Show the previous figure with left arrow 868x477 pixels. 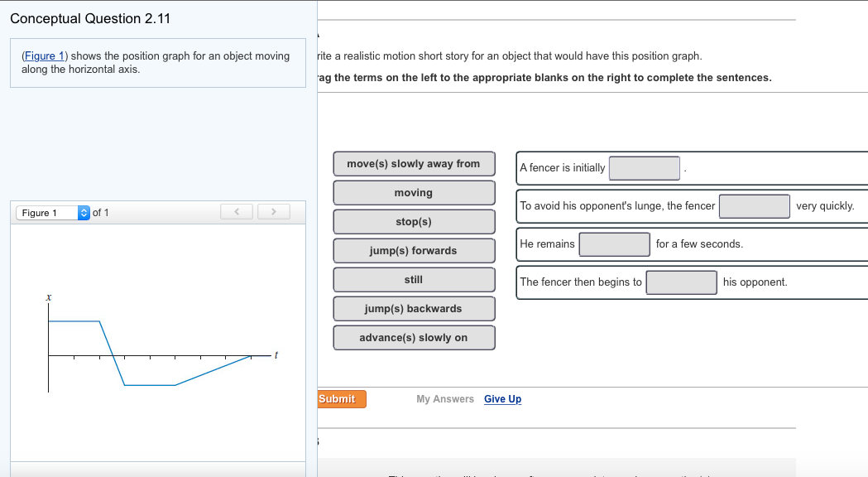[x=237, y=213]
